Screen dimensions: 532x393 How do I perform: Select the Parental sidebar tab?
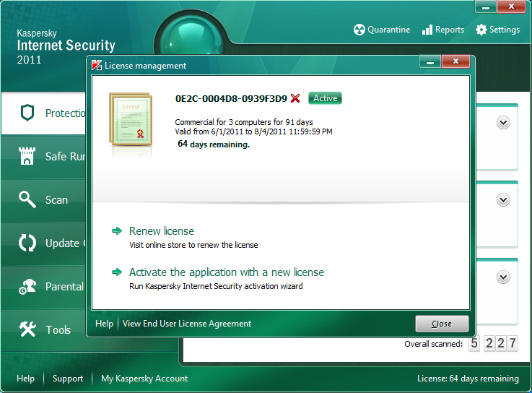(x=43, y=287)
